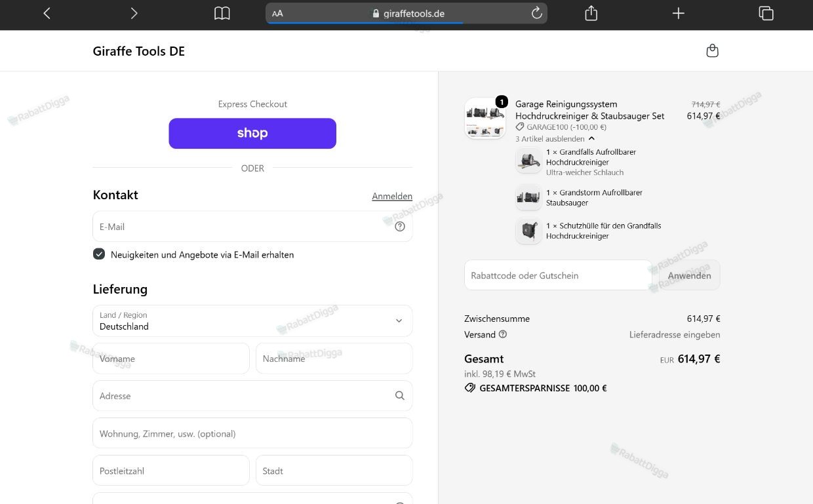Open the Land / Region dropdown

tap(252, 321)
